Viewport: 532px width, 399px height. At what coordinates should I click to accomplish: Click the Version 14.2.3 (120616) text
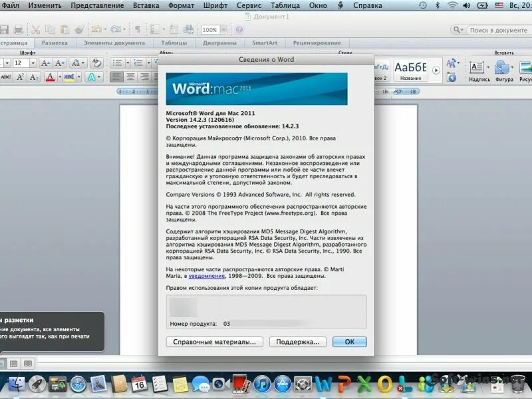[x=200, y=120]
